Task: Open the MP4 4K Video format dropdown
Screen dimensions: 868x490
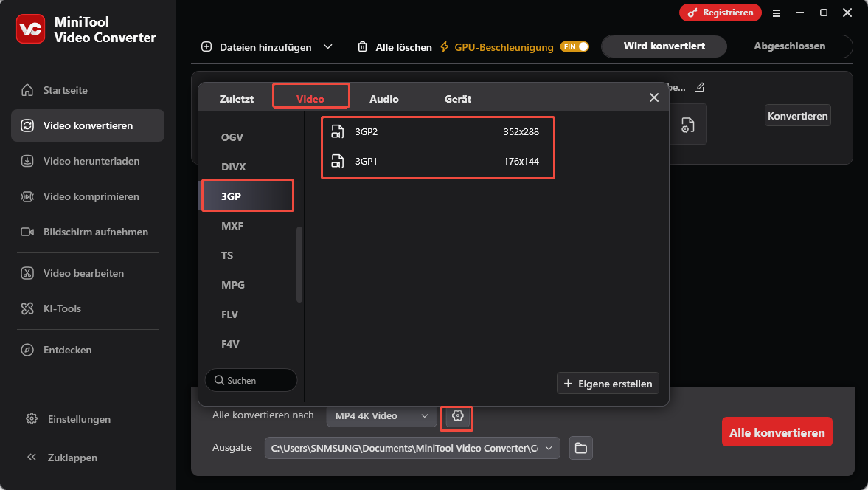Action: click(381, 415)
